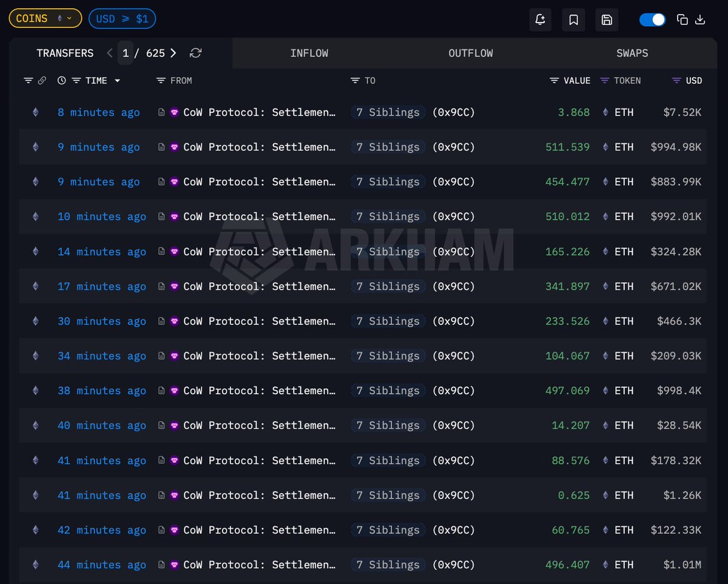This screenshot has width=728, height=584.
Task: Open the TO column filter
Action: (x=356, y=81)
